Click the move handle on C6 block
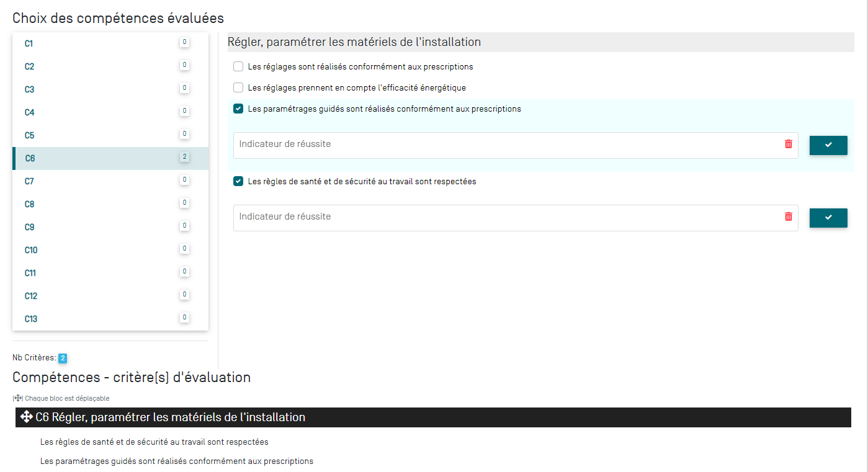This screenshot has height=472, width=868. (26, 417)
